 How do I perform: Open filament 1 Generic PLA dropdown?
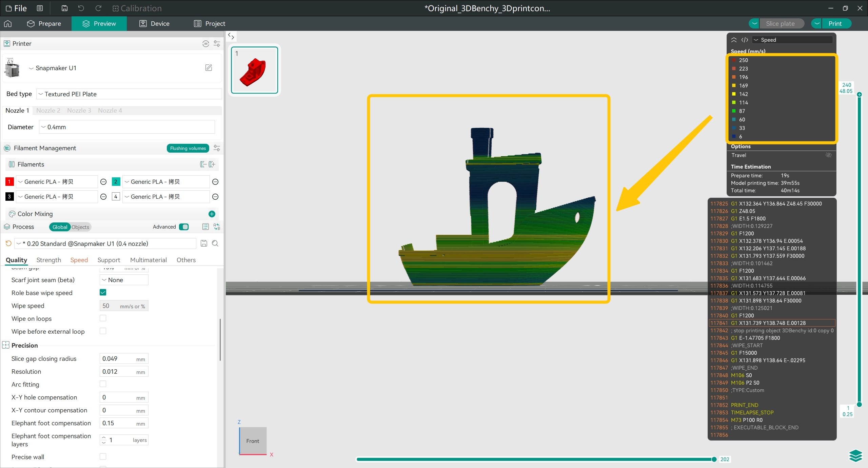point(57,182)
